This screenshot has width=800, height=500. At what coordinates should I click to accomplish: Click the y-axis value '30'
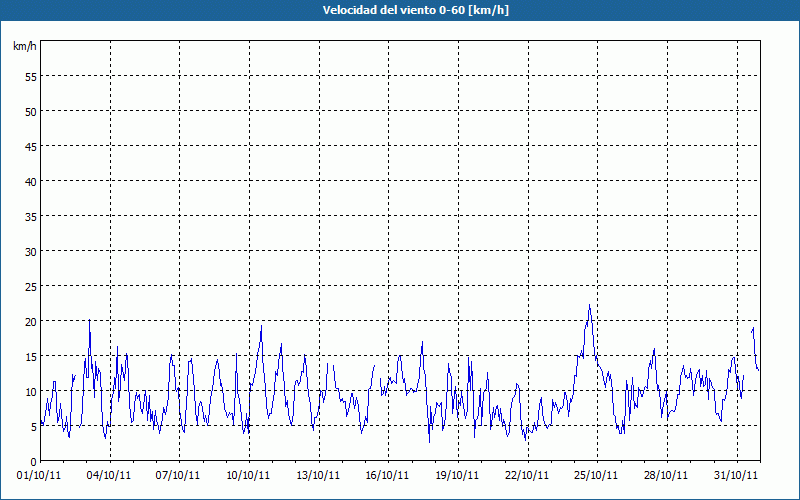pyautogui.click(x=31, y=252)
